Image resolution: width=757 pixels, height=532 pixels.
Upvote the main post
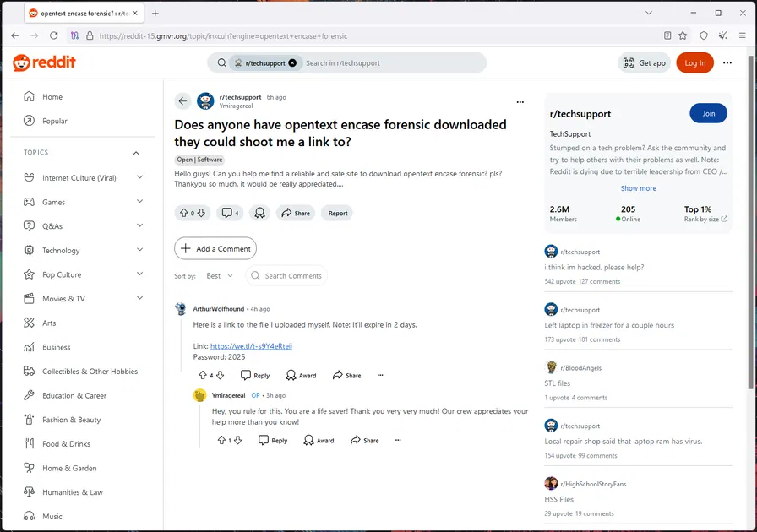[x=183, y=213]
